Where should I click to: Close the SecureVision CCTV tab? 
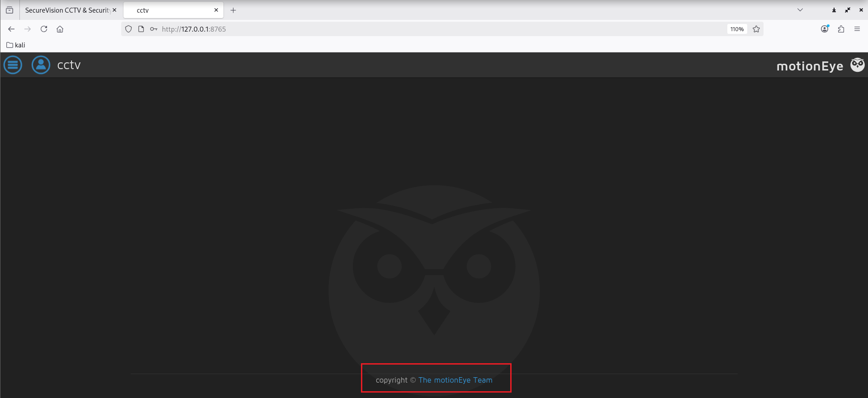(114, 10)
